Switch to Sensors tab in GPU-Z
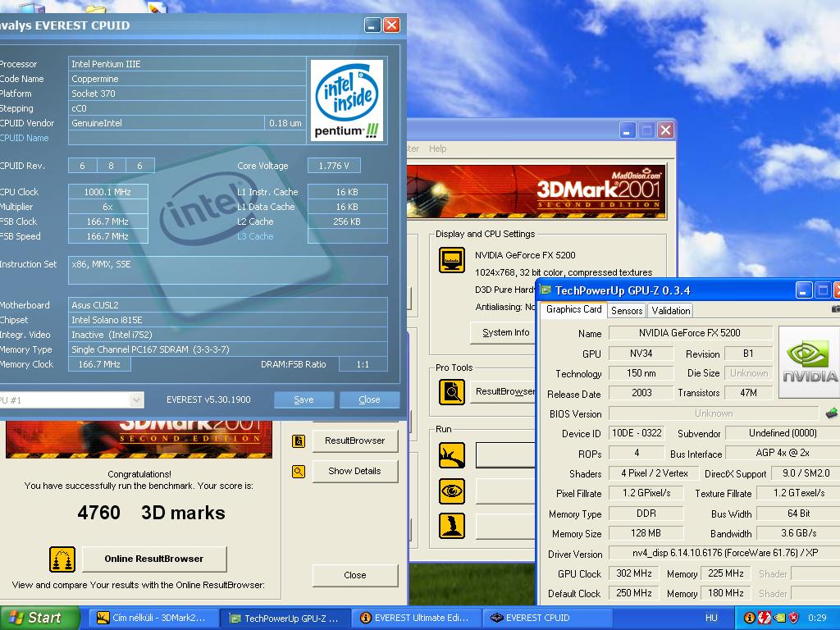 point(626,311)
